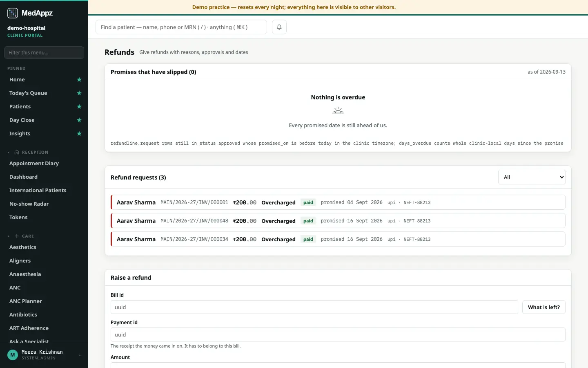Click into the Bill id field
This screenshot has height=368, width=588.
314,307
